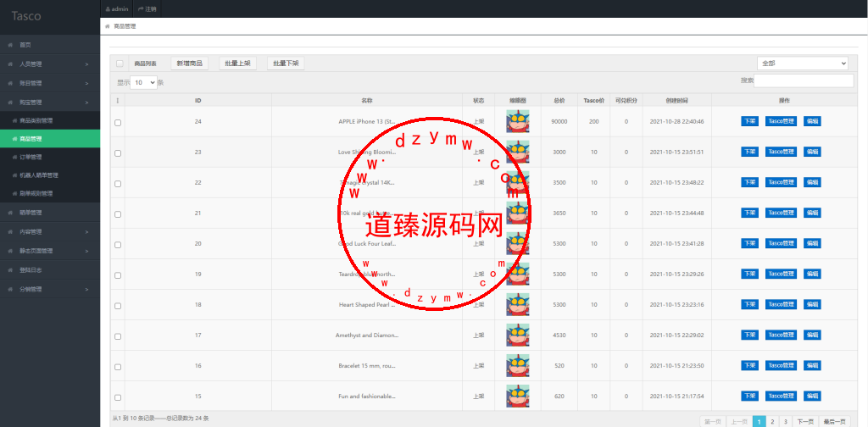This screenshot has height=427, width=868.
Task: Open 机器人晒单管理 in the sidebar
Action: click(50, 175)
